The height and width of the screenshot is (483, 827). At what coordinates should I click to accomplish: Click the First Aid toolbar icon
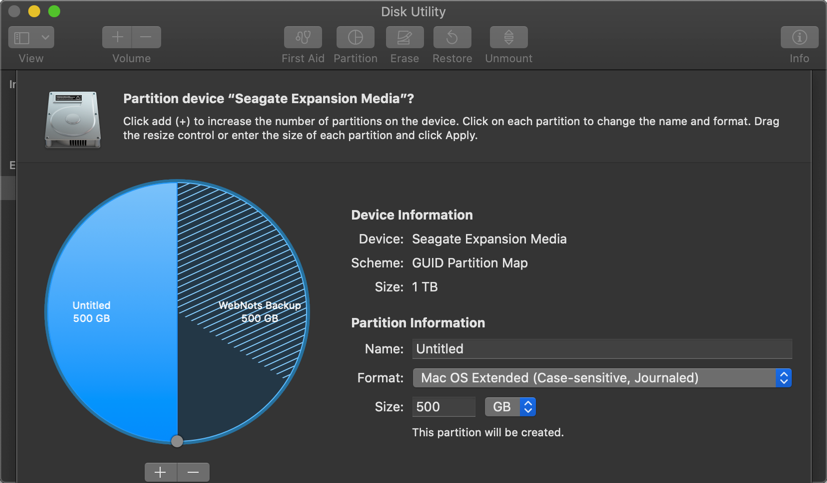pyautogui.click(x=302, y=37)
